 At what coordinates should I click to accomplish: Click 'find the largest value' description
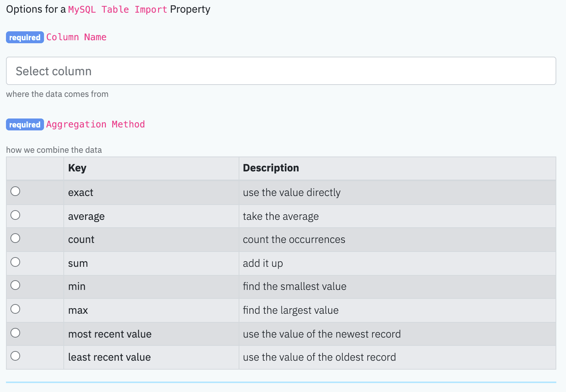[291, 310]
